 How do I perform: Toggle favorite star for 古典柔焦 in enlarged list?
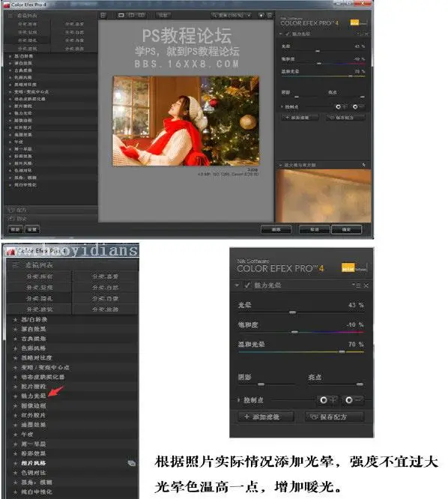pos(15,339)
